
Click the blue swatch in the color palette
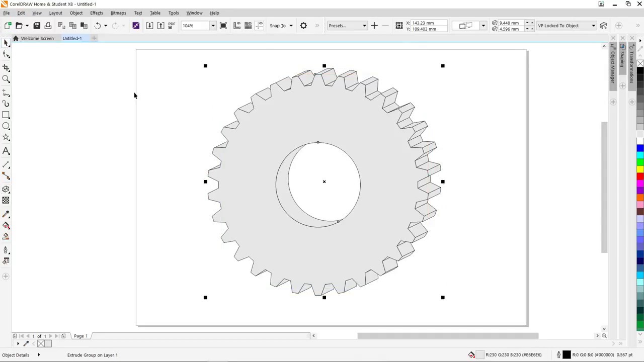640,148
